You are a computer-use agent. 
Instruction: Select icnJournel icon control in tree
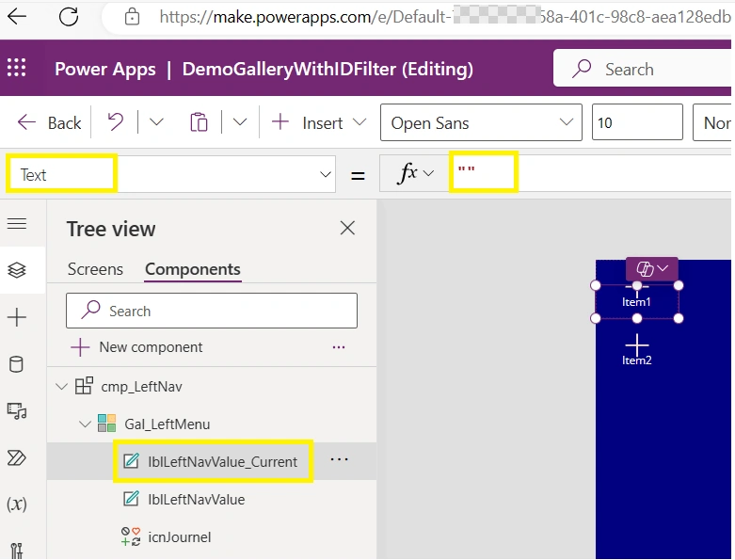point(179,537)
